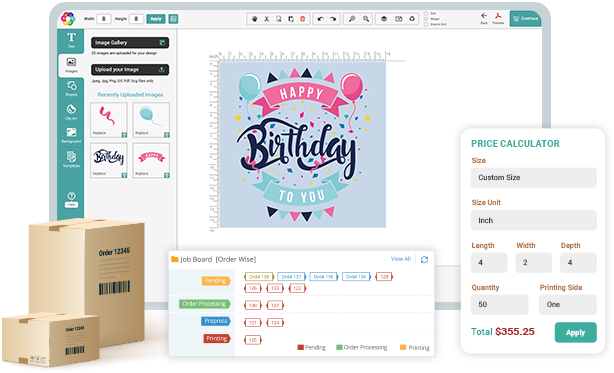The height and width of the screenshot is (373, 614).
Task: Click the green Order Processing legend swatch
Action: click(340, 348)
